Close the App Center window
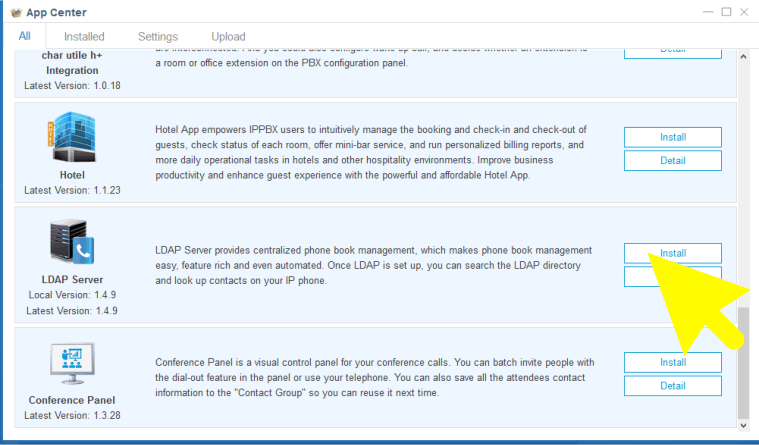The image size is (759, 445). coord(745,12)
